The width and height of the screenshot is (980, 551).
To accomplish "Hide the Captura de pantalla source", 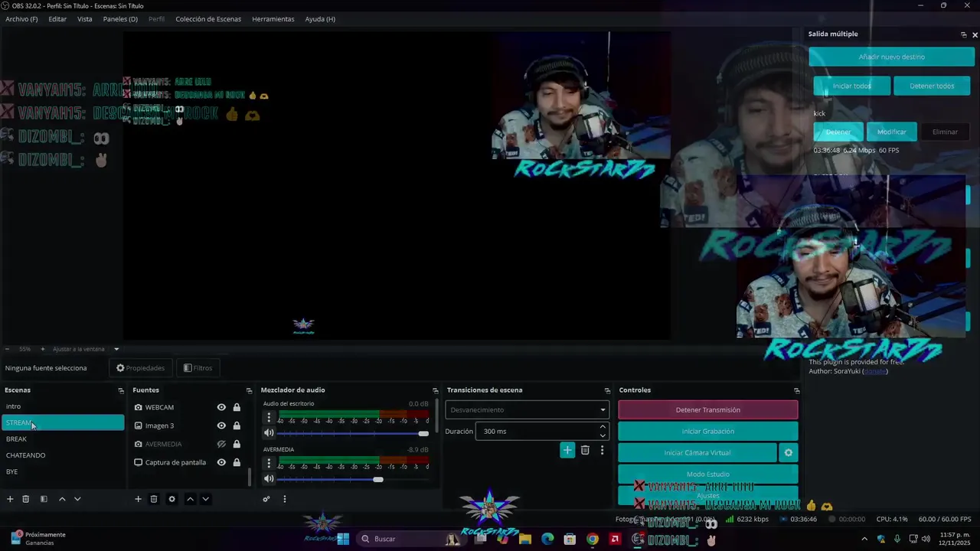I will click(x=221, y=462).
